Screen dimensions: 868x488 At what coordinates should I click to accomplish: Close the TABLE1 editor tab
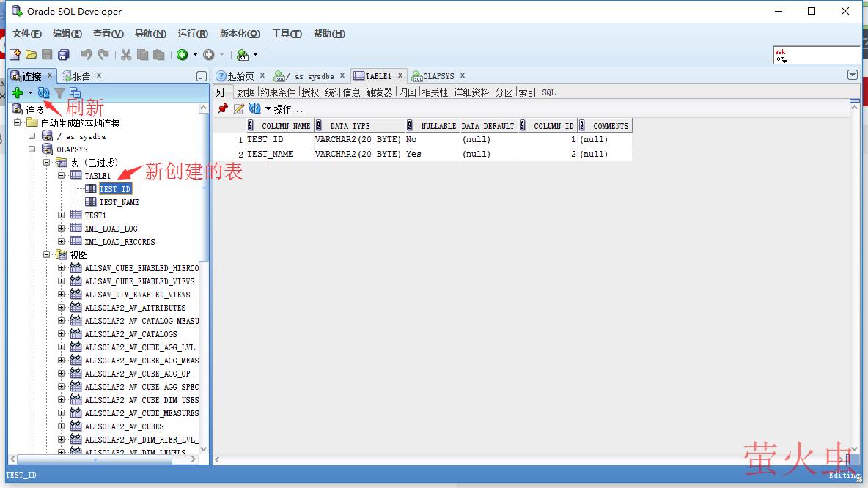click(x=400, y=75)
